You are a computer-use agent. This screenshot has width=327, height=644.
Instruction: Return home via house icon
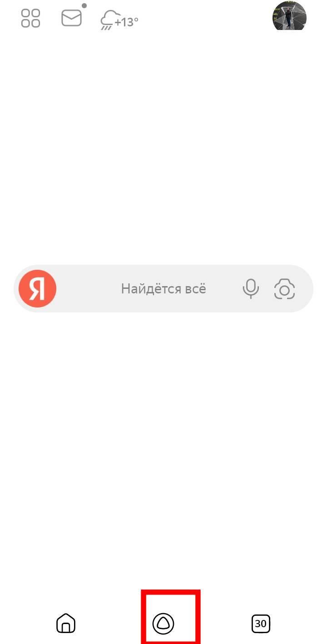[x=66, y=623]
